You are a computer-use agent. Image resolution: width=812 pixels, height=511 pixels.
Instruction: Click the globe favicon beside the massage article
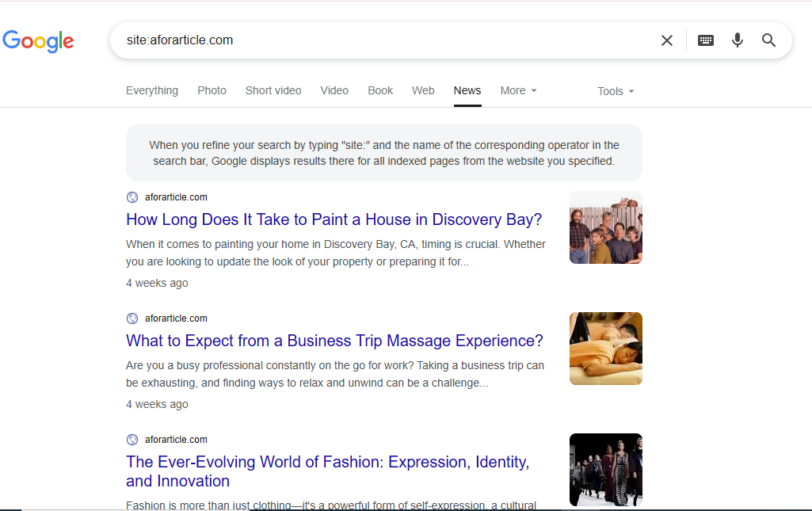click(x=132, y=318)
